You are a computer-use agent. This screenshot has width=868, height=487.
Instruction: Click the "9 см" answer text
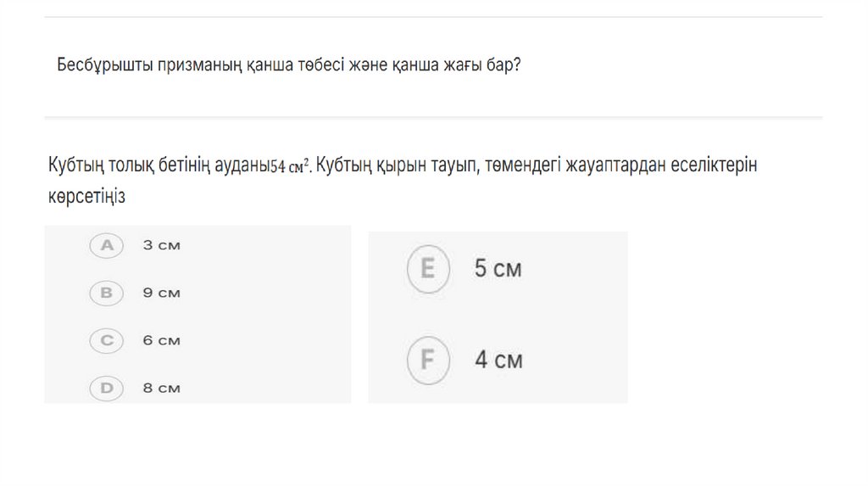(x=161, y=293)
